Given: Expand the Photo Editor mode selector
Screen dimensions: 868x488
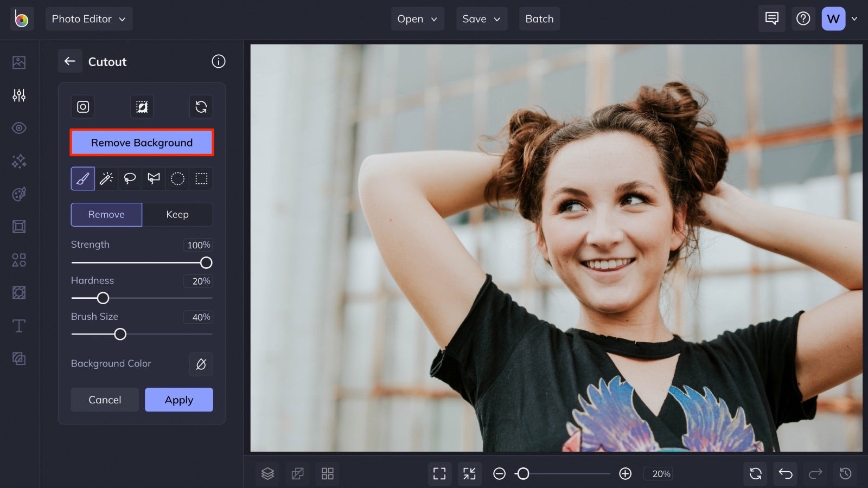Looking at the screenshot, I should click(x=89, y=18).
